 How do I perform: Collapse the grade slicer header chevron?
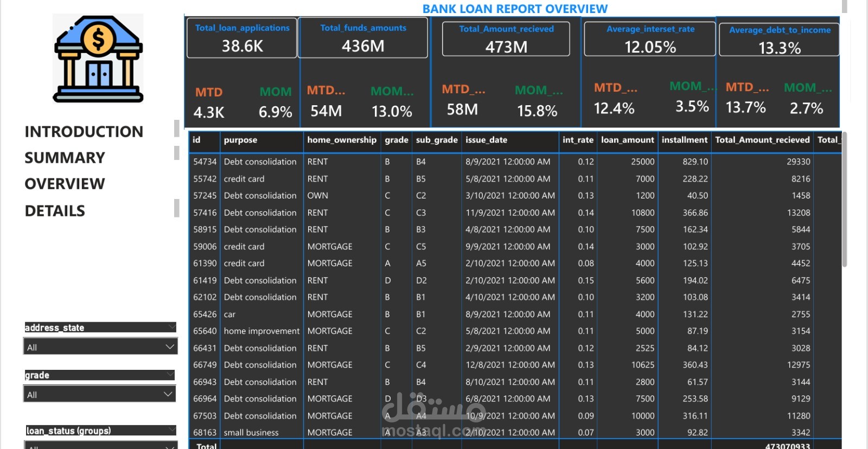[171, 375]
